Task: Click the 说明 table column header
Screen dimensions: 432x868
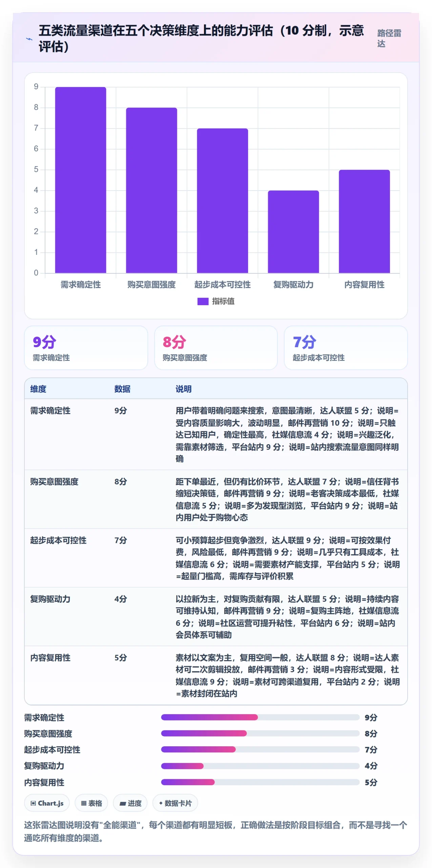Action: click(183, 389)
